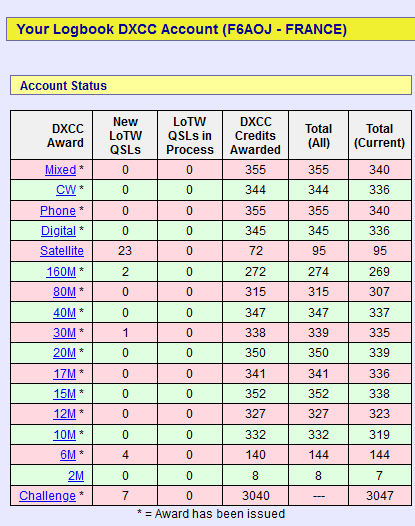Open the 12M band link
Screen dimensions: 415x526
64,414
